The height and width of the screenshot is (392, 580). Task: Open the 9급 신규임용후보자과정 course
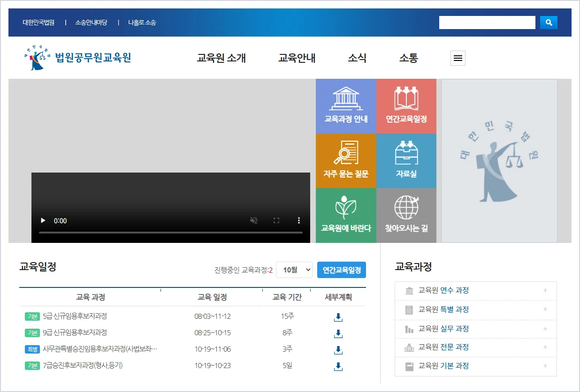pos(75,332)
